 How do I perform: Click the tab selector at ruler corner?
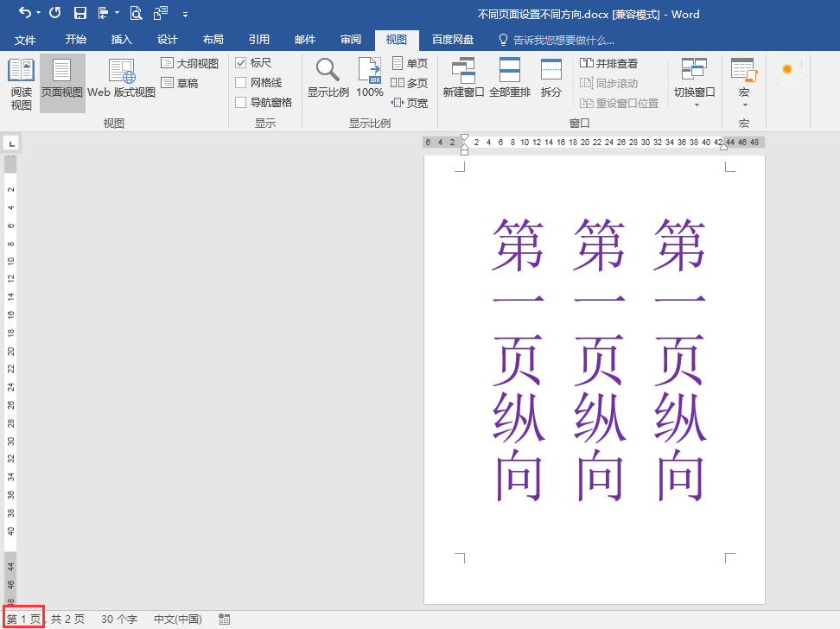[x=11, y=143]
